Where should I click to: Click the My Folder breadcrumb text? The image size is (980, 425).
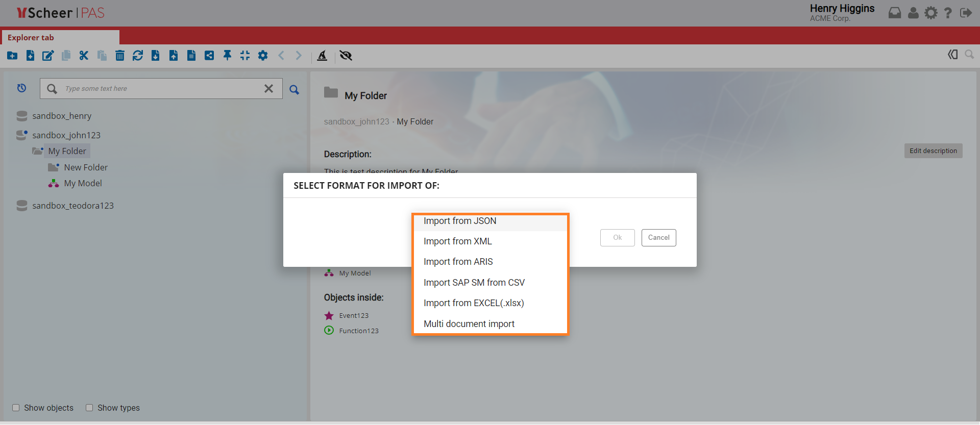coord(415,121)
